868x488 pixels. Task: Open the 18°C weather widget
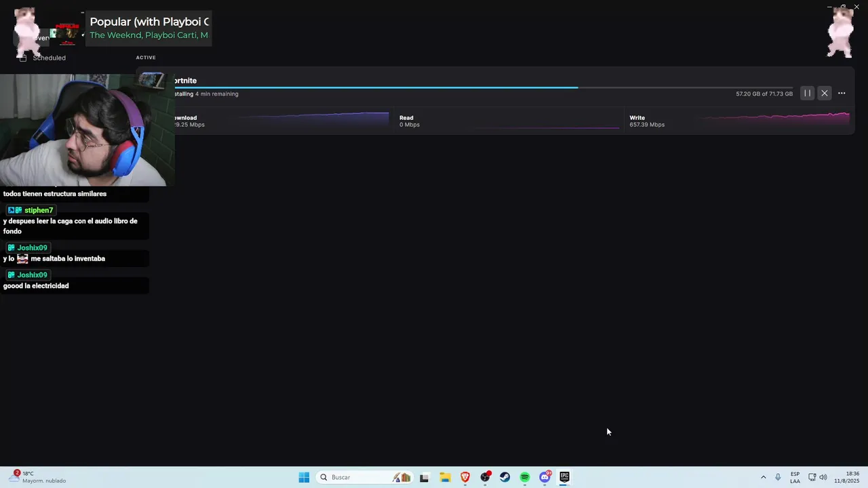point(38,477)
